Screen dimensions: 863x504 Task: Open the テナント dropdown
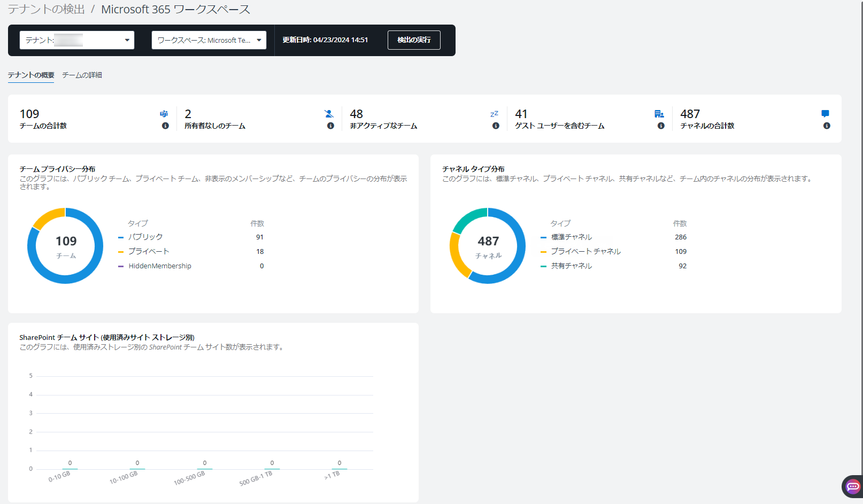77,40
